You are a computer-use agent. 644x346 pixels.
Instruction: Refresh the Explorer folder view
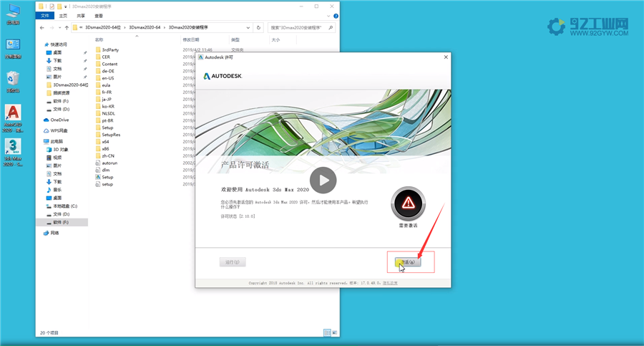[x=258, y=27]
